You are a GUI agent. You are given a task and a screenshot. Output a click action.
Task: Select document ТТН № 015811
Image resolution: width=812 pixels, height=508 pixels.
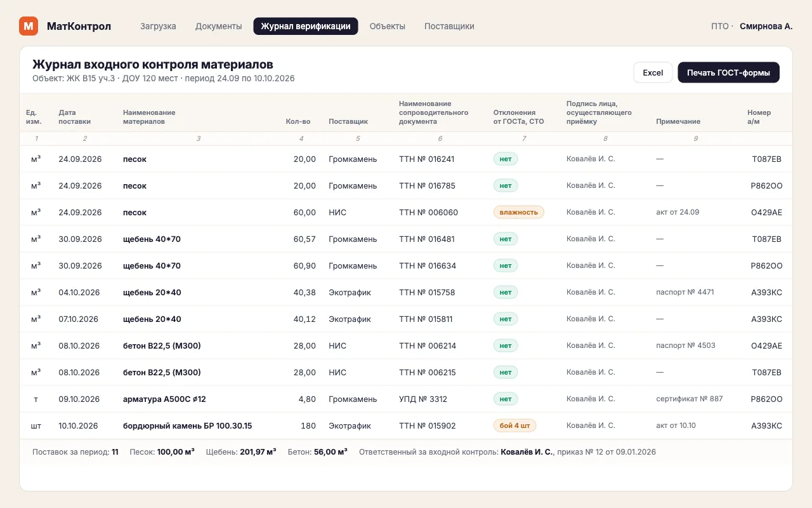426,319
